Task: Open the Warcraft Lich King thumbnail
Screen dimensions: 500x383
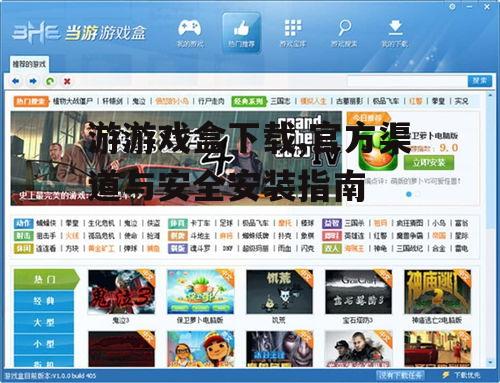Action: click(x=279, y=349)
